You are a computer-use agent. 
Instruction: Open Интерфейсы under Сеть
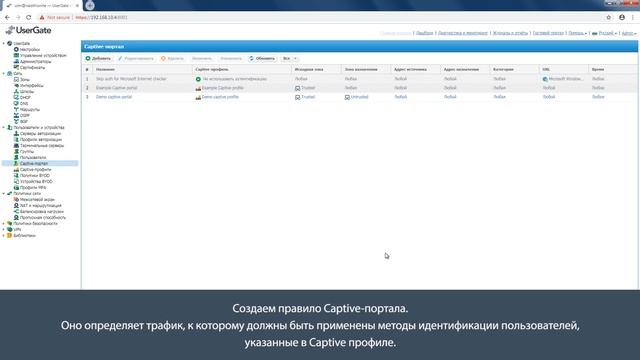31,86
